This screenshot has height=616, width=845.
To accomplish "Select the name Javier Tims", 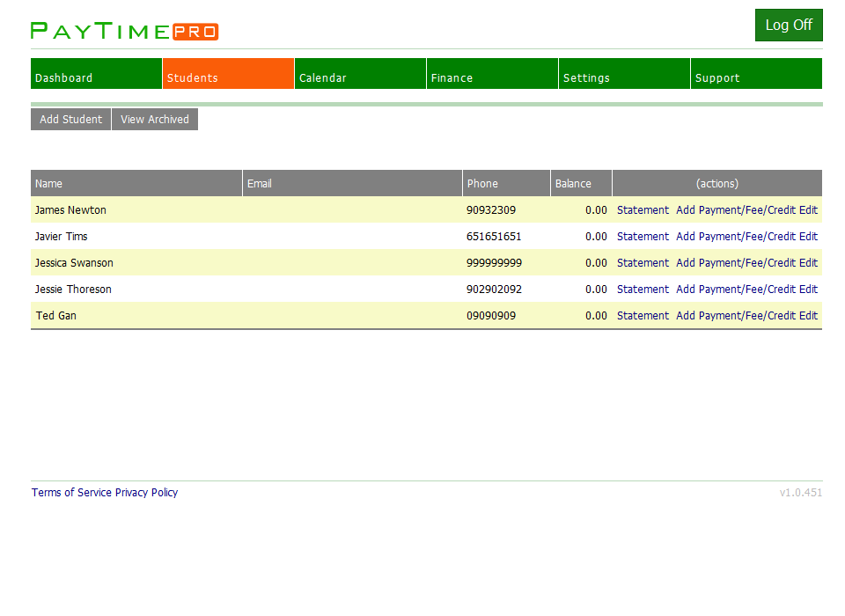I will tap(61, 237).
